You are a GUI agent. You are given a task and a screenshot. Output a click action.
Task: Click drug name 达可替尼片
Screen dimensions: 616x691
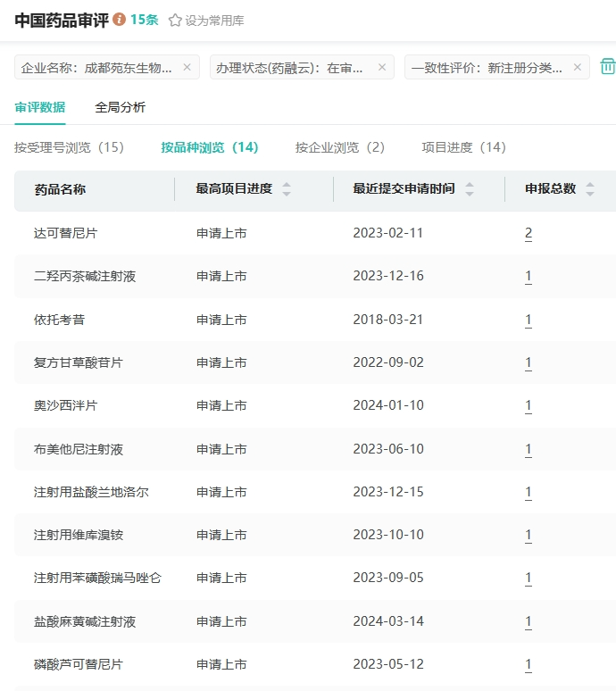(65, 233)
